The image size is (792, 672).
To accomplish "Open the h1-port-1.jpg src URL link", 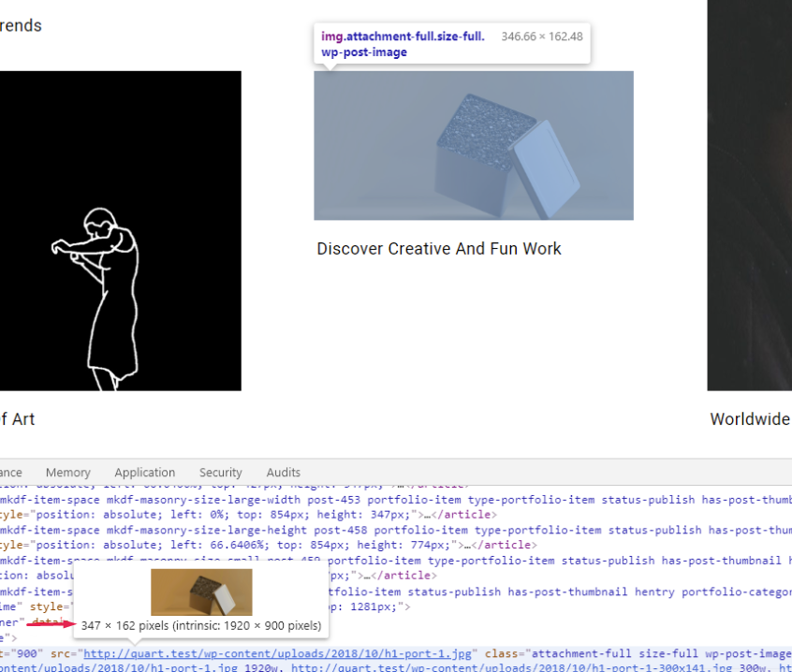I will click(x=280, y=652).
